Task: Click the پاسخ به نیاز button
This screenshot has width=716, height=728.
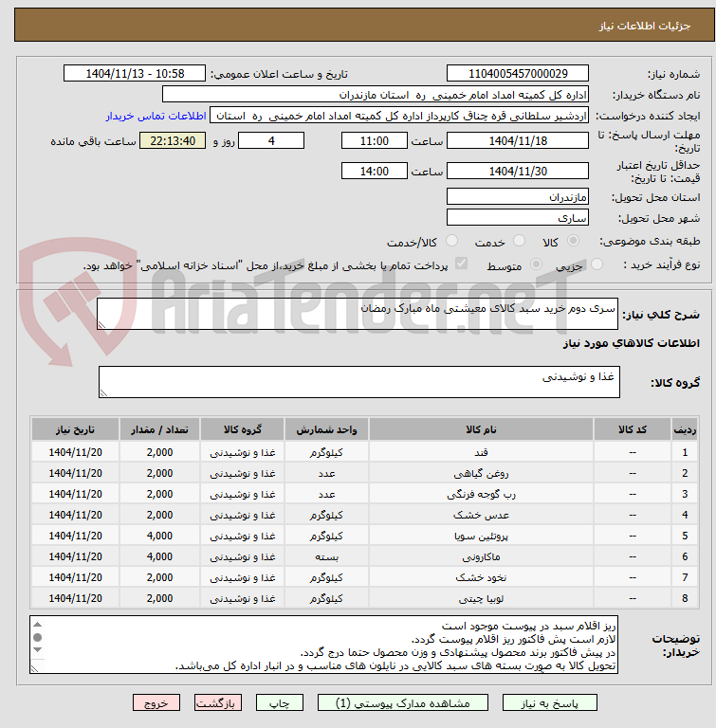Action: (x=550, y=703)
